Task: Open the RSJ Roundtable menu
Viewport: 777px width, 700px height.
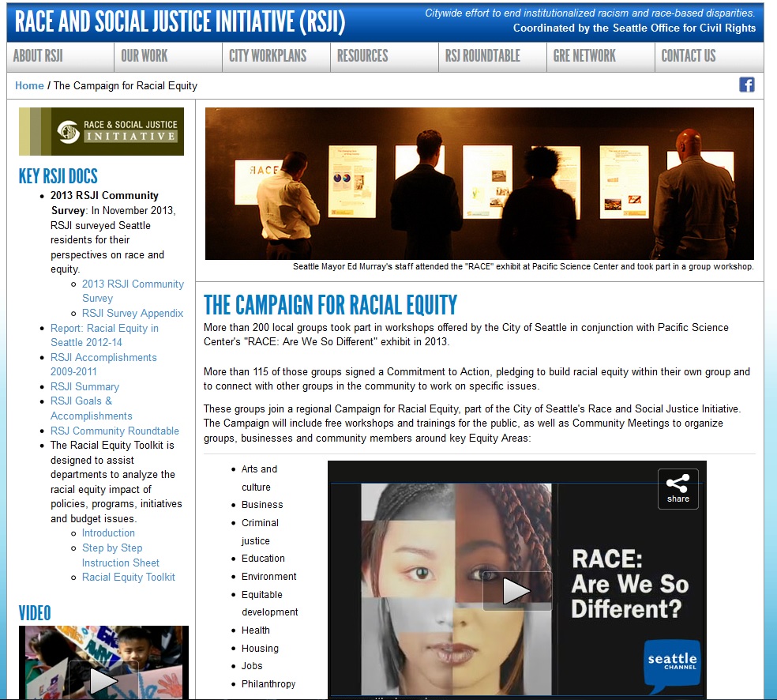Action: (x=482, y=56)
